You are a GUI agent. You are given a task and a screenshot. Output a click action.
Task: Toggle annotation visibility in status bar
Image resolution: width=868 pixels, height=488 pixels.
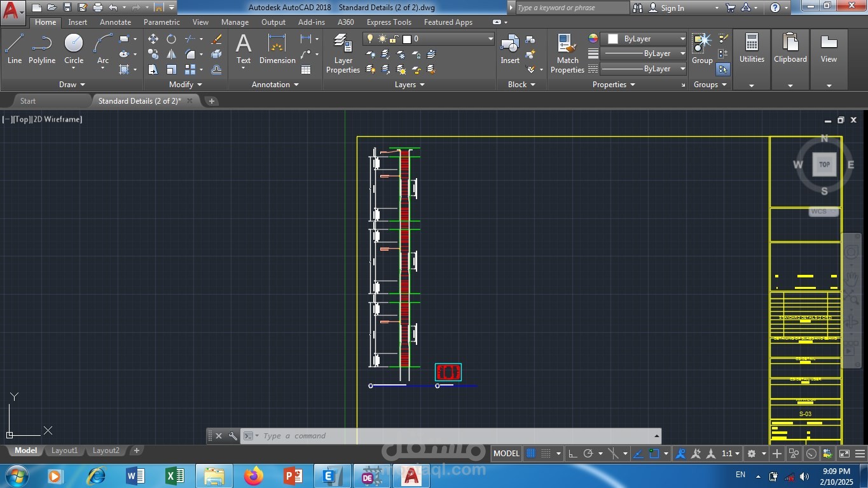point(681,454)
